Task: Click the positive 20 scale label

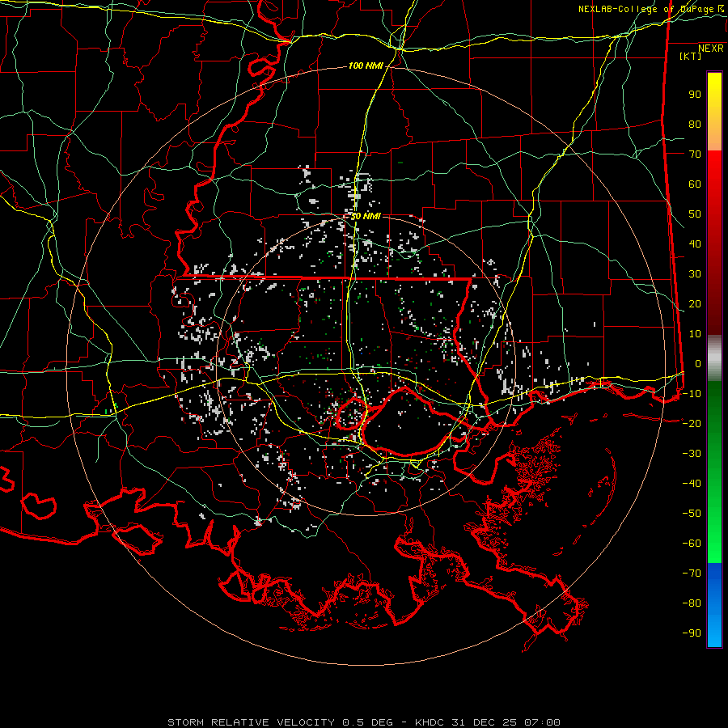Action: 695,304
